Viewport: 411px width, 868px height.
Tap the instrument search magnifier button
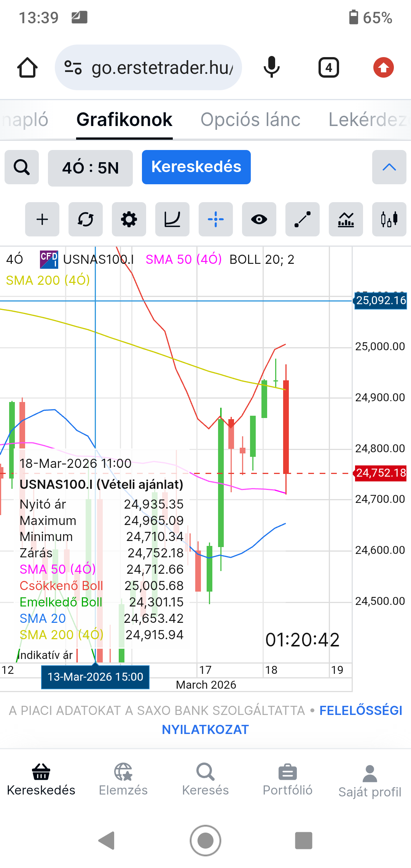point(22,167)
